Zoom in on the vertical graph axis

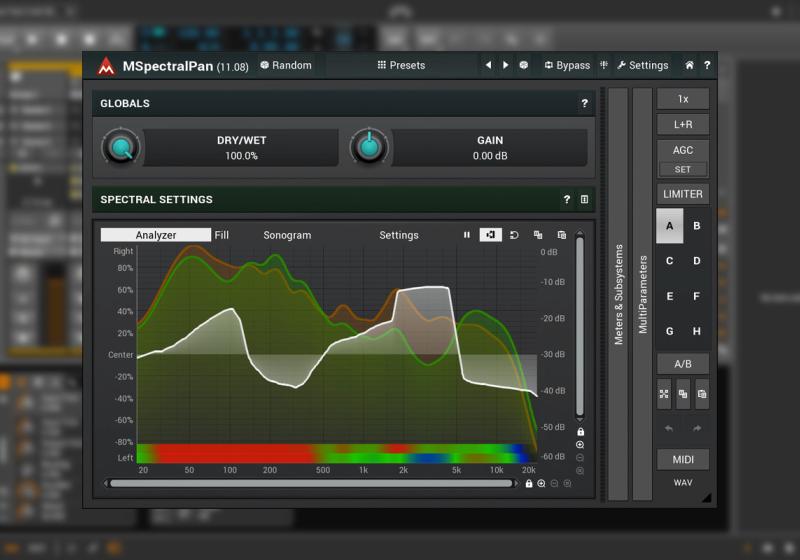click(580, 445)
